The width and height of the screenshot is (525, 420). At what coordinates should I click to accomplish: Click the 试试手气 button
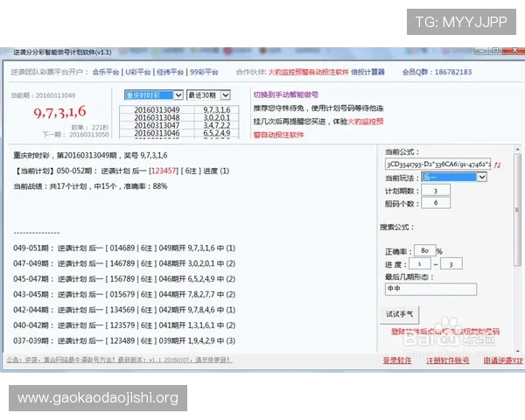pos(400,314)
